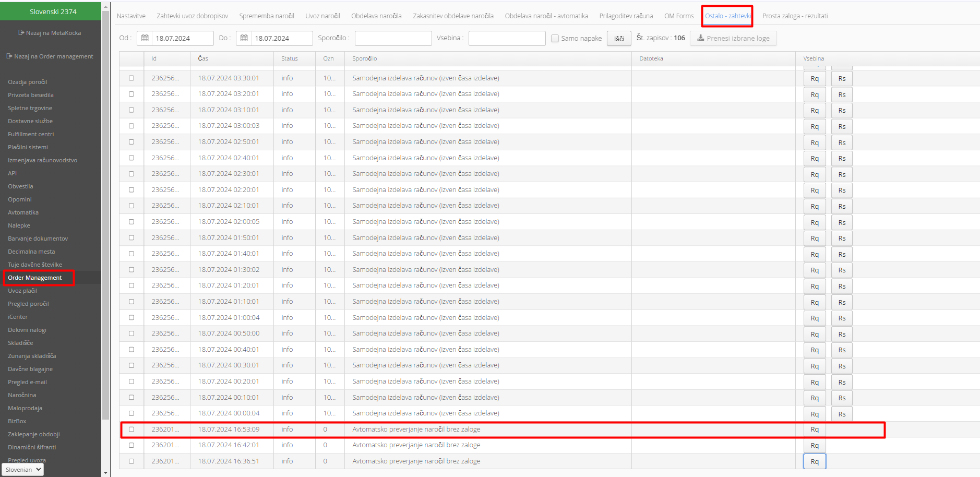The width and height of the screenshot is (980, 477).
Task: Select the checkbox for row 18.07.2024 03:00:03
Action: (132, 126)
